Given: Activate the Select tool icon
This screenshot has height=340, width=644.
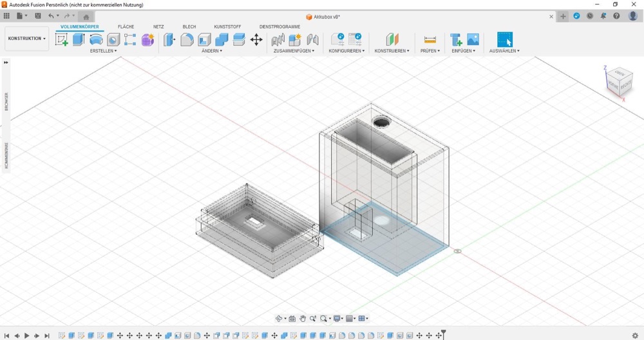Looking at the screenshot, I should (505, 40).
